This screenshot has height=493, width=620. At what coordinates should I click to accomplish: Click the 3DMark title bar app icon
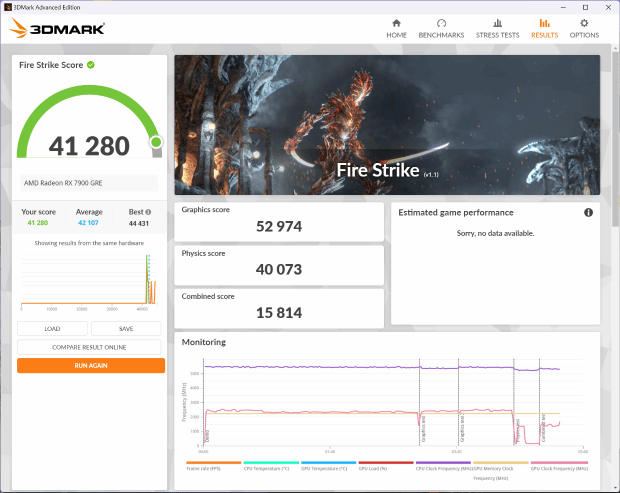point(8,7)
